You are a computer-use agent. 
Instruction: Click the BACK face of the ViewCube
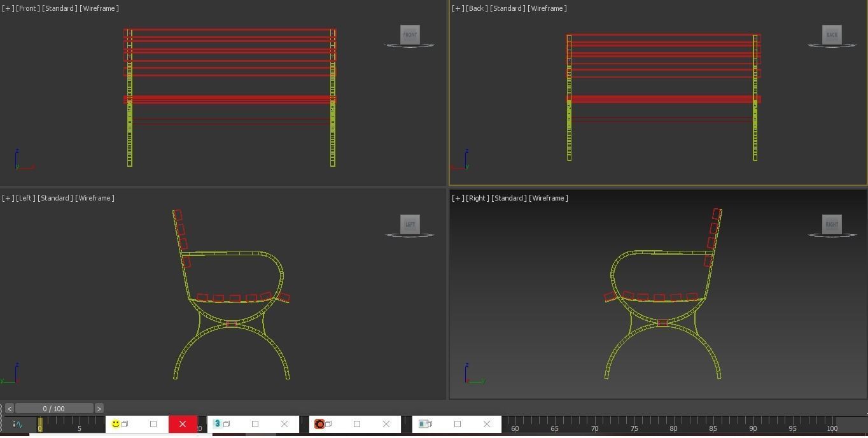pyautogui.click(x=832, y=34)
